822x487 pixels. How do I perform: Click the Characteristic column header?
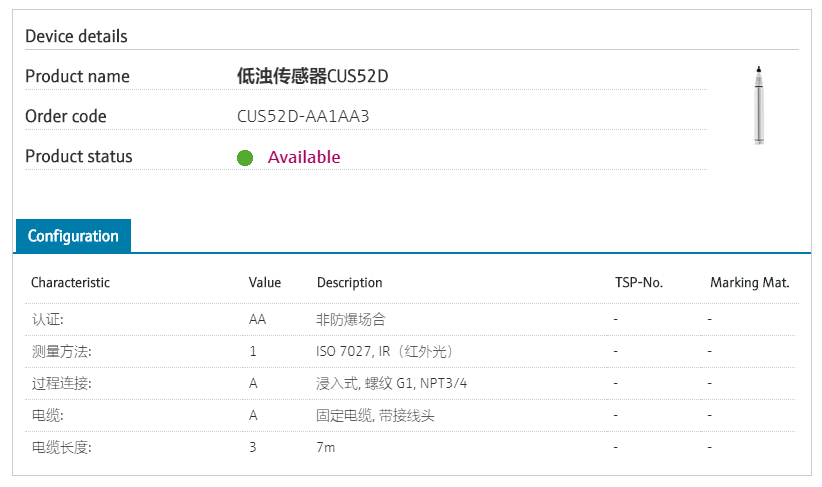click(70, 283)
